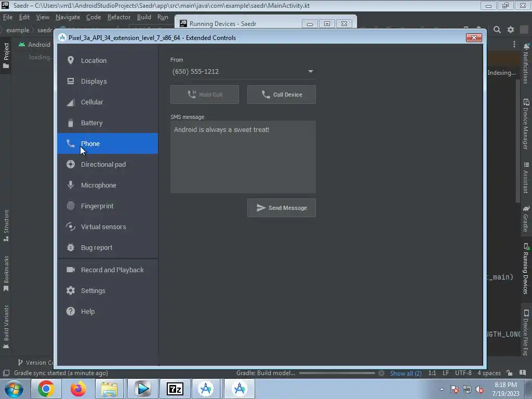This screenshot has width=532, height=399.
Task: Click the Android project view selector
Action: 35,45
